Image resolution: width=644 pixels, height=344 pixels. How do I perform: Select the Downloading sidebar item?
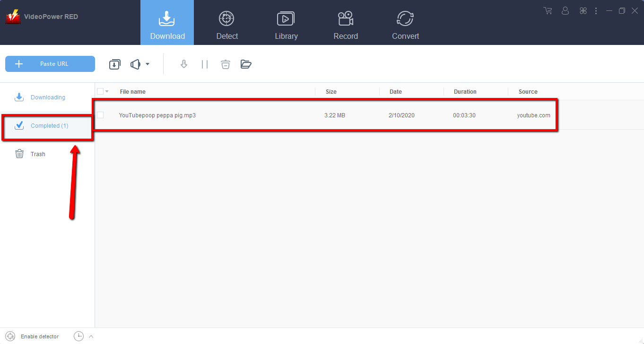click(x=48, y=97)
